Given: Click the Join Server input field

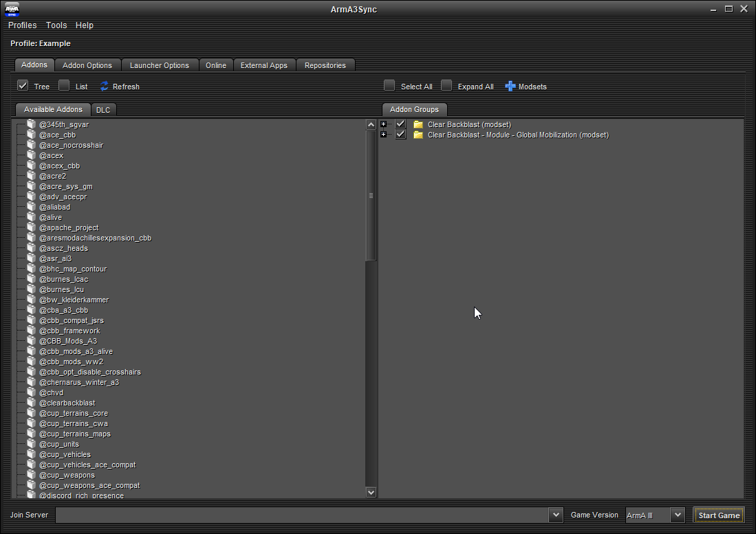Looking at the screenshot, I should [302, 515].
